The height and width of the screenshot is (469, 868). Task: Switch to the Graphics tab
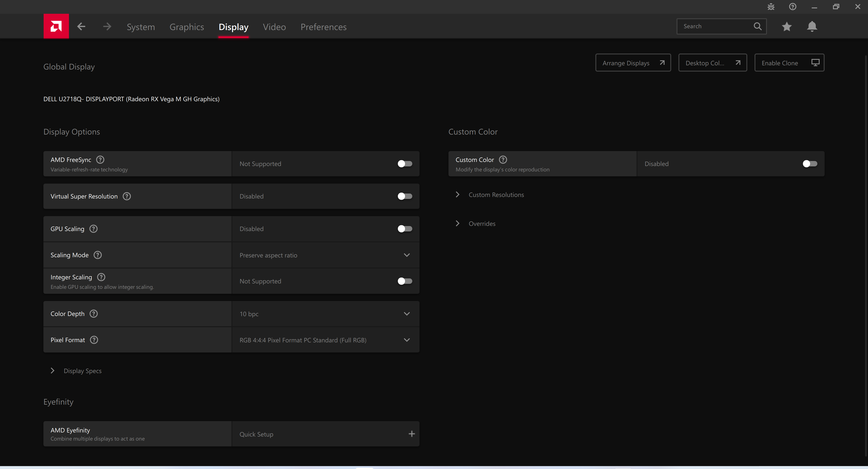coord(187,27)
